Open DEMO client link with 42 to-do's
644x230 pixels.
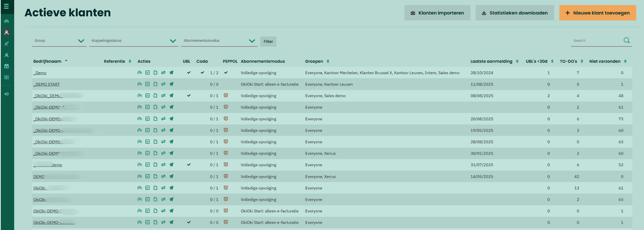tap(39, 177)
